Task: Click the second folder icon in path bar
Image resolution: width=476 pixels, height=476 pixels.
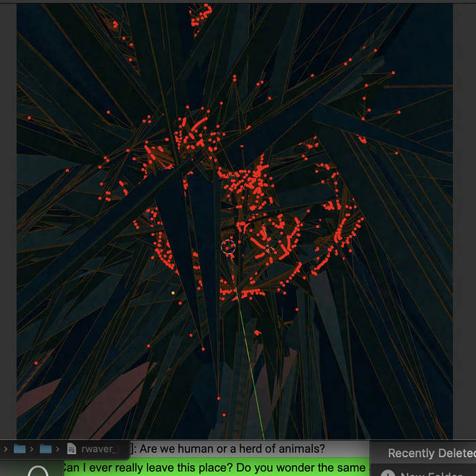Action: click(x=46, y=449)
